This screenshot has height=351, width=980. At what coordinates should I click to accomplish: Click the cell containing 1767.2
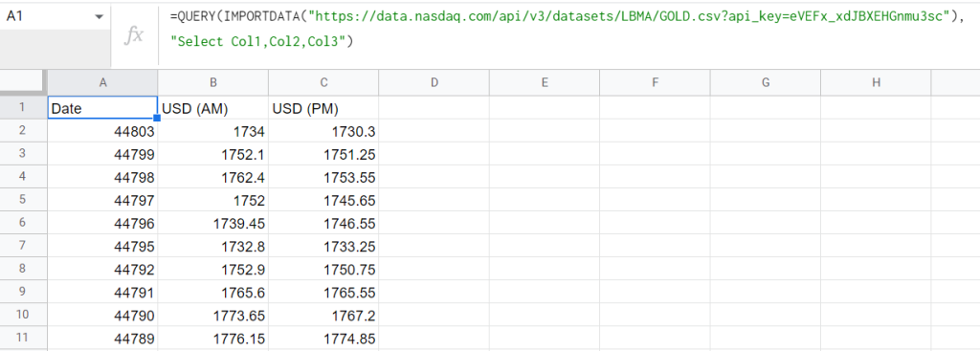pos(323,316)
